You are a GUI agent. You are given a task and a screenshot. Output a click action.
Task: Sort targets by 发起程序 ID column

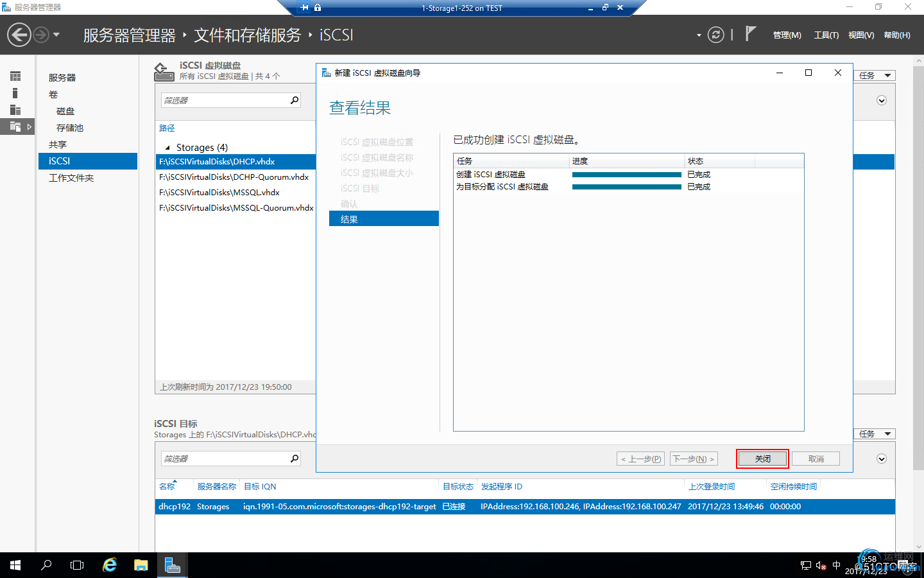click(x=502, y=487)
